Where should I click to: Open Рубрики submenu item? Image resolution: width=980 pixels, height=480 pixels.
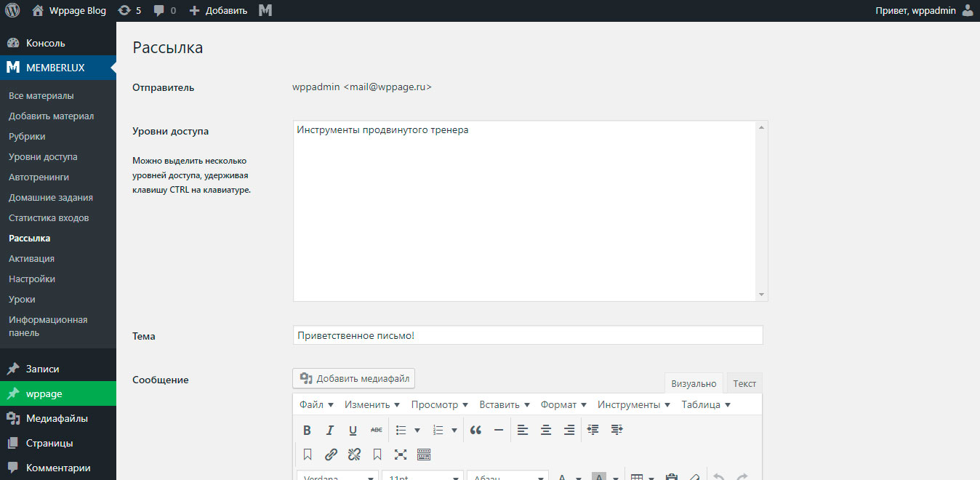pos(27,137)
